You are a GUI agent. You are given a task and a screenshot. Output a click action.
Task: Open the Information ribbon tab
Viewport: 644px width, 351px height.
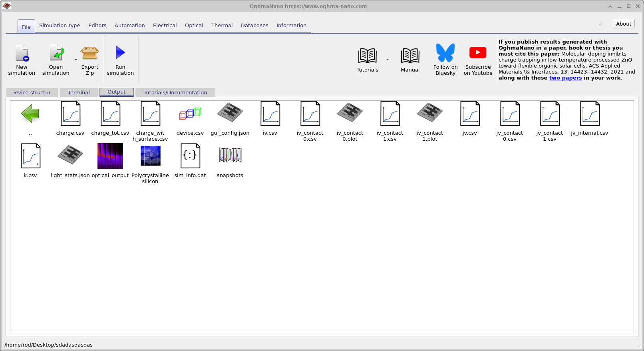click(292, 26)
